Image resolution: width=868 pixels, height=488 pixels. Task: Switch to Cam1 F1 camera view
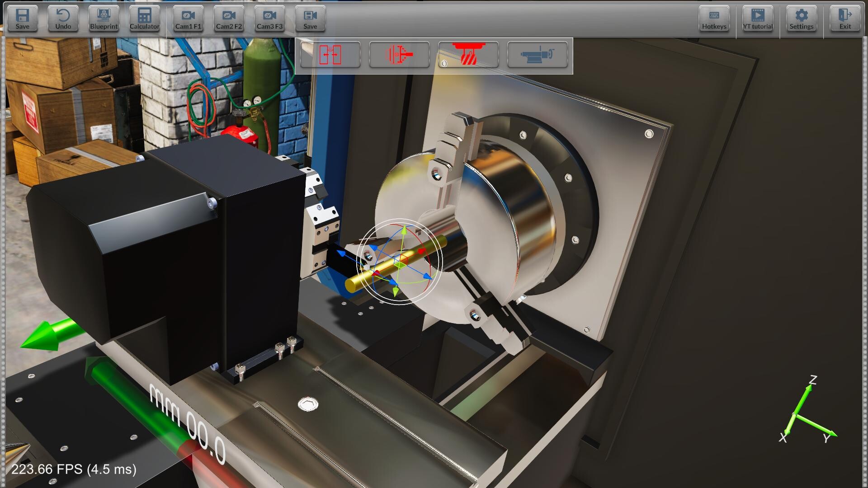tap(189, 18)
